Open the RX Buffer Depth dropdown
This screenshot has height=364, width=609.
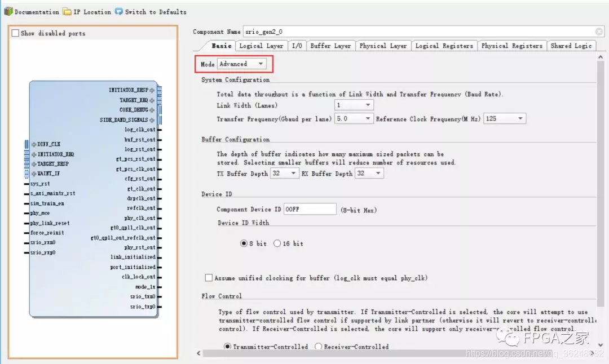point(369,173)
